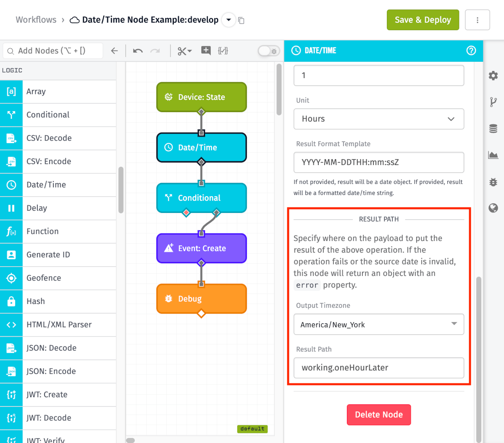Open globals globe icon in right sidebar

[x=493, y=208]
